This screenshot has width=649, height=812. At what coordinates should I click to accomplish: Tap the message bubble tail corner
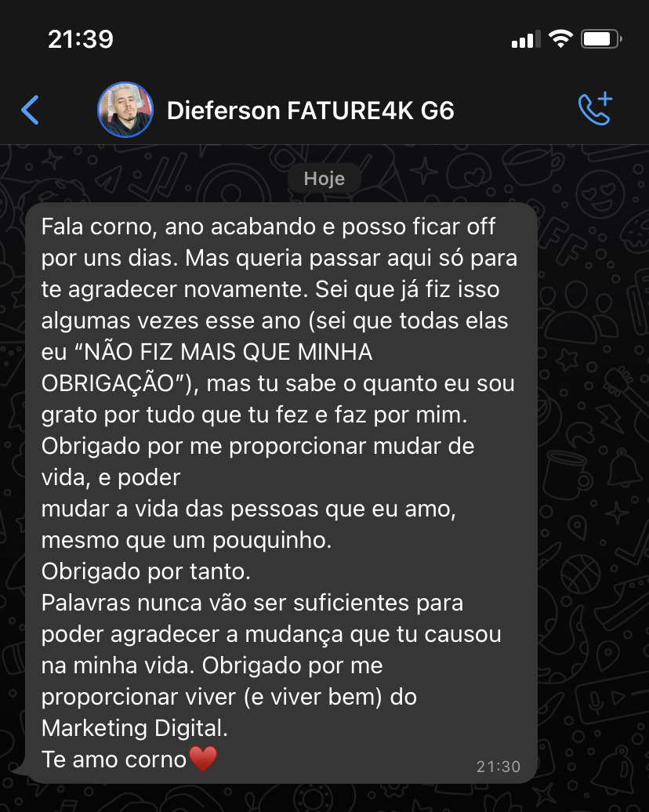[19, 770]
